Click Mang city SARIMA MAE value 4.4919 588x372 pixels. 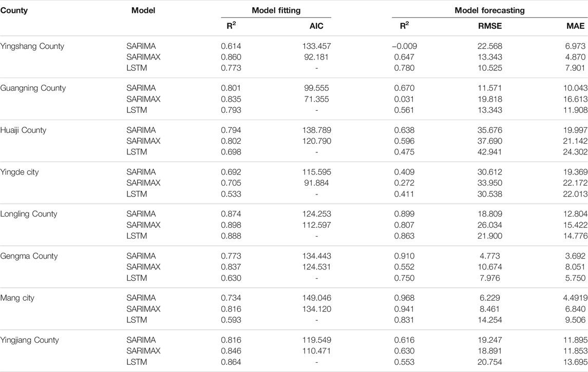coord(575,298)
